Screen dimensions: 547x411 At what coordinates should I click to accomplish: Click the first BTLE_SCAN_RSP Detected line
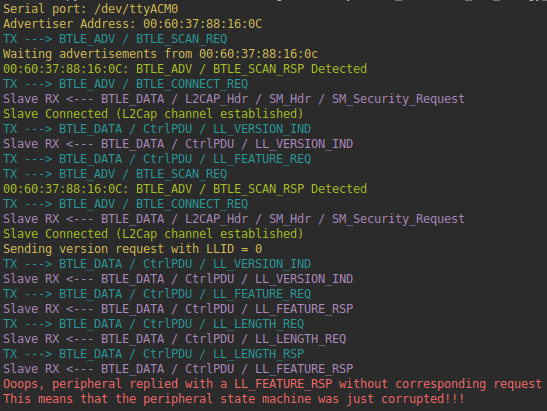click(x=185, y=69)
